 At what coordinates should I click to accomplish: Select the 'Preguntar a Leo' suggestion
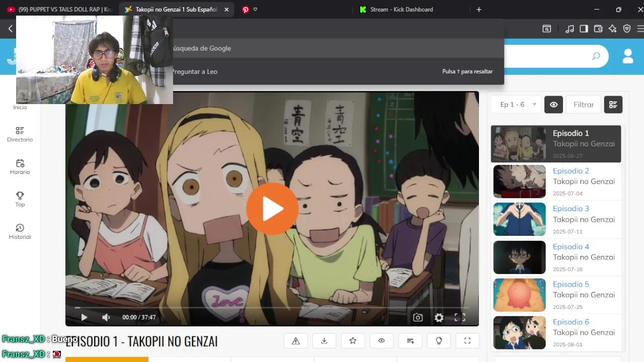(338, 71)
